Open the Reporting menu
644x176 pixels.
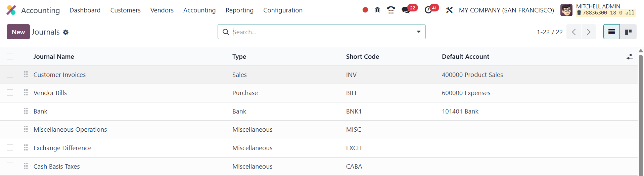[x=239, y=10]
